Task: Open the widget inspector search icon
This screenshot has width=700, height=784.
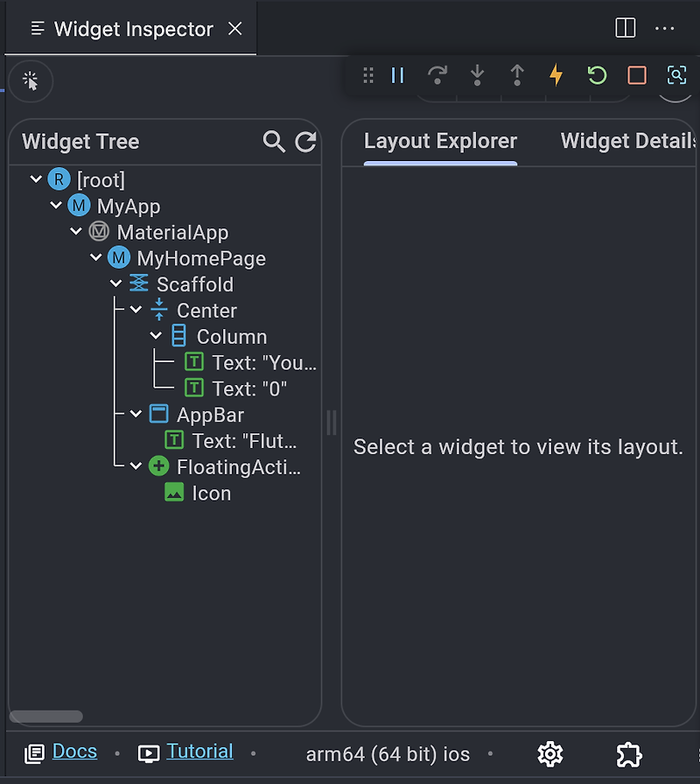Action: pos(676,75)
